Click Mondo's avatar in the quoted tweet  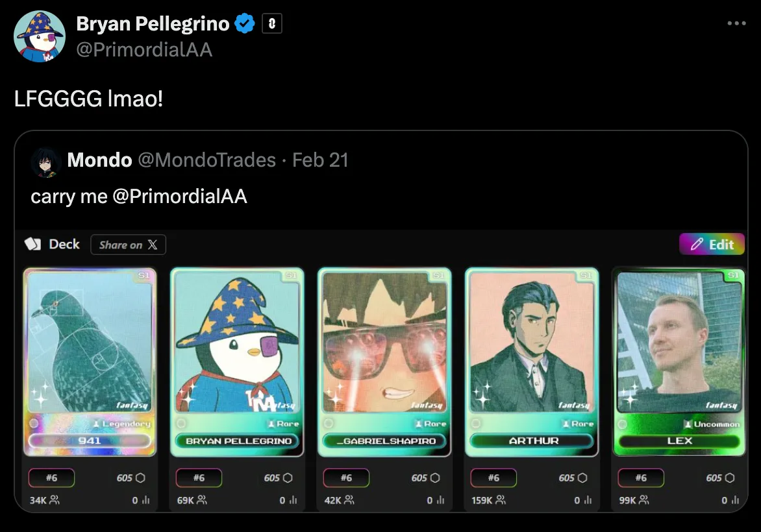[x=46, y=162]
